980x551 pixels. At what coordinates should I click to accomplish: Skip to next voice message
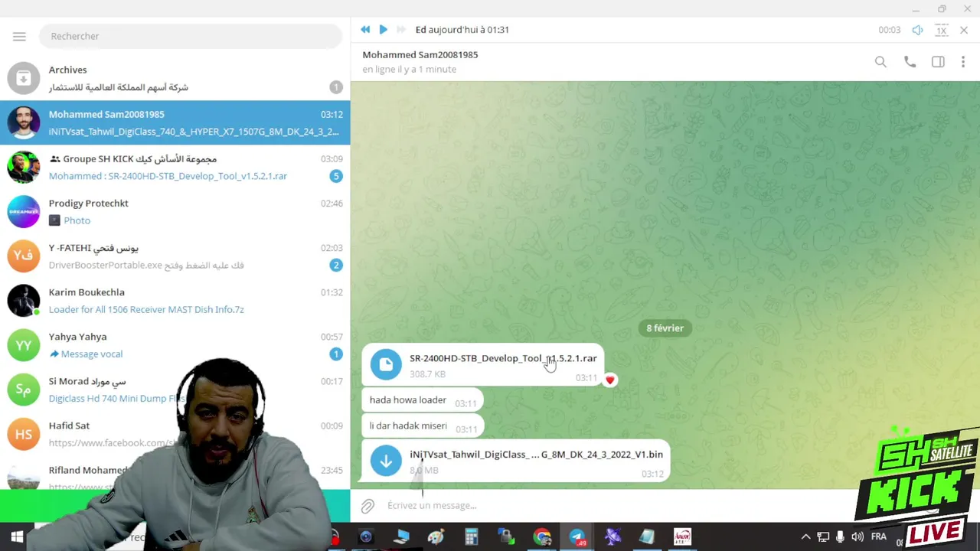400,29
